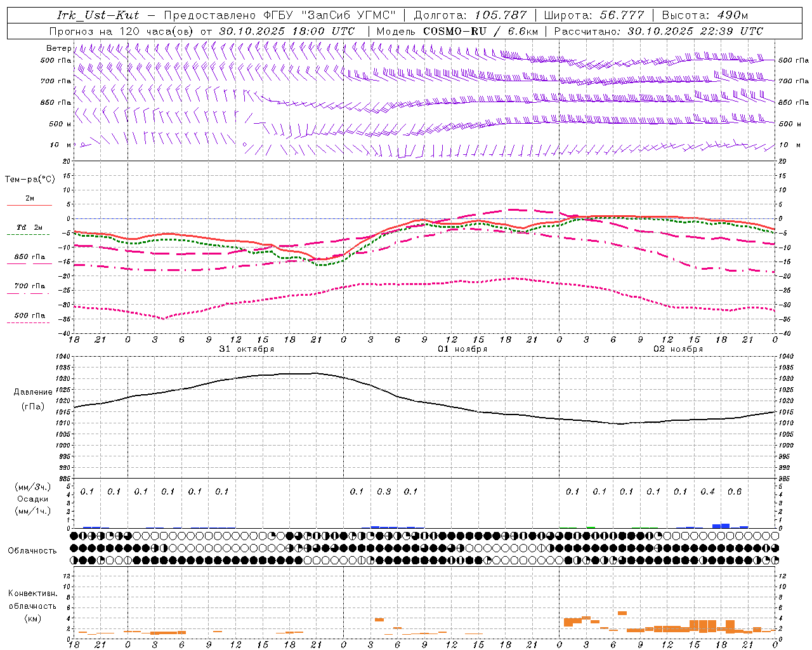812x650 pixels.
Task: Click the forecast text "Прогноз на 120 часа(ов)"
Action: click(x=122, y=31)
